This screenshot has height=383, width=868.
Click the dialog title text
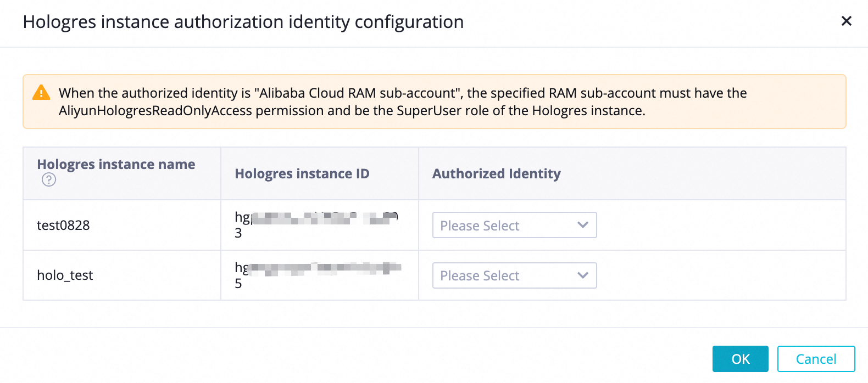point(243,22)
